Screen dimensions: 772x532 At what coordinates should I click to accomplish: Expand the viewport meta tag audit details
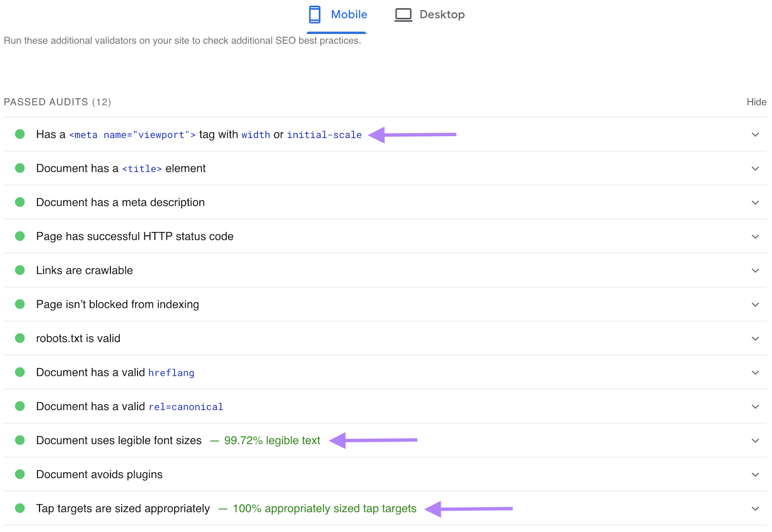[x=755, y=135]
